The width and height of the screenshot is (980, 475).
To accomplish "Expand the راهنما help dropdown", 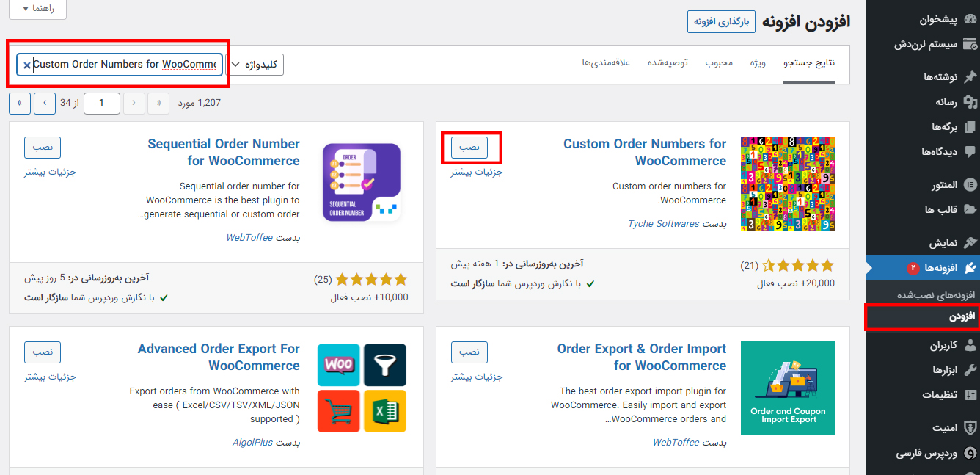I will click(x=36, y=8).
